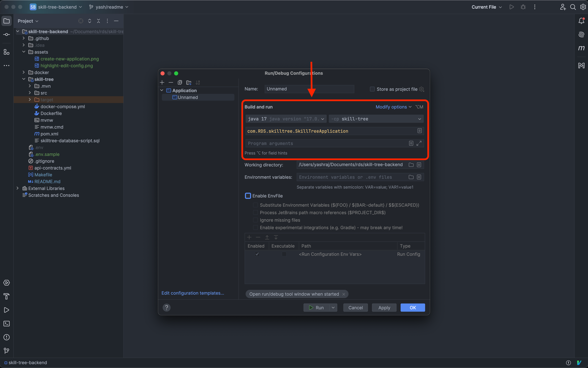Select docker-compose.yml file
This screenshot has width=588, height=368.
62,106
